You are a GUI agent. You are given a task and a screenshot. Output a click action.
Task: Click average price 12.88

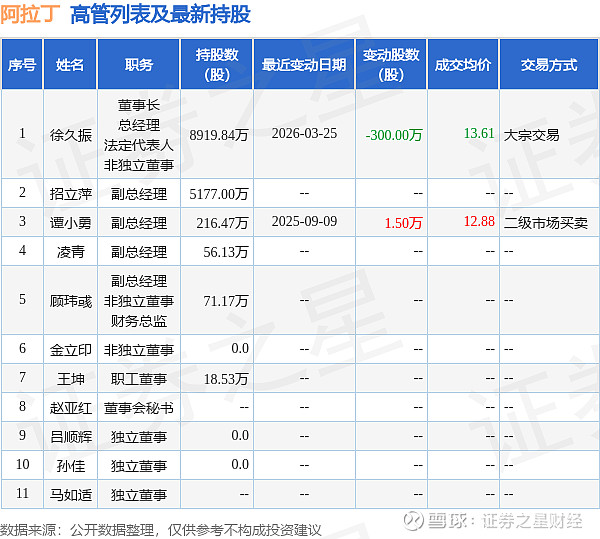(x=479, y=221)
